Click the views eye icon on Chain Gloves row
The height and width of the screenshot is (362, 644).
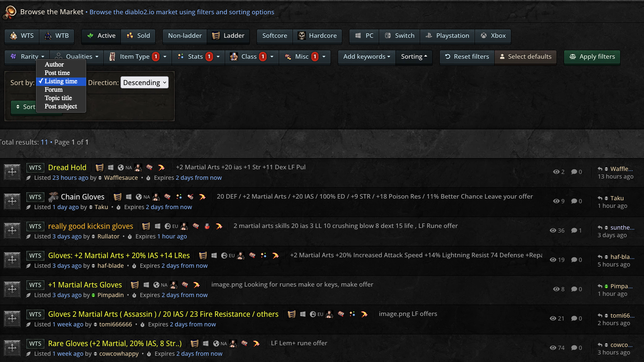pos(556,201)
